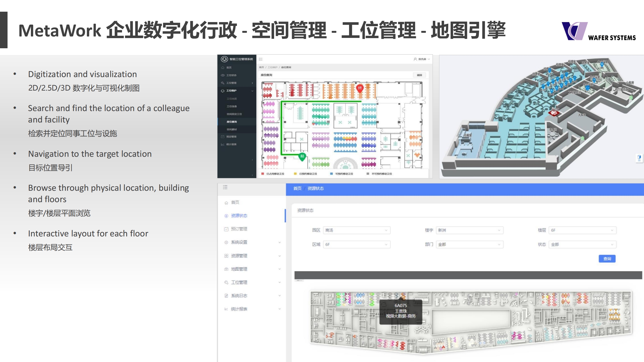Click 工位维护 breadcrumb link
Screen dimensions: 644x362
point(273,67)
